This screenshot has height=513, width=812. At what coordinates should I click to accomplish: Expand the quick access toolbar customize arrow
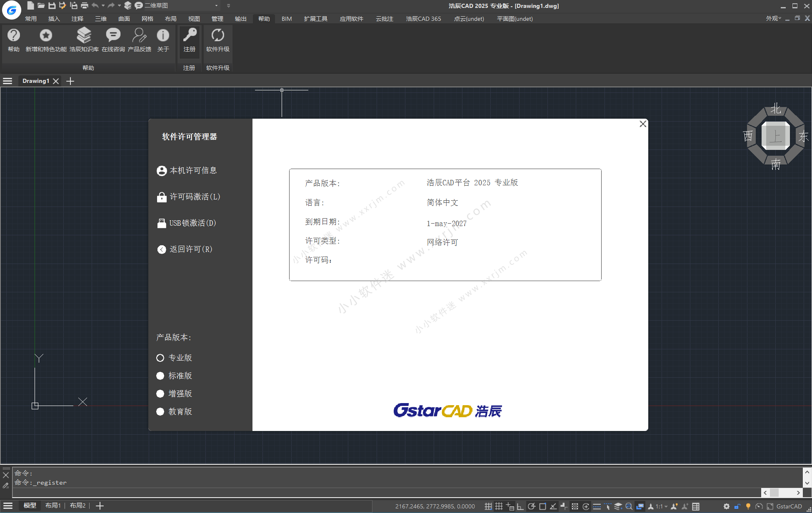[228, 5]
